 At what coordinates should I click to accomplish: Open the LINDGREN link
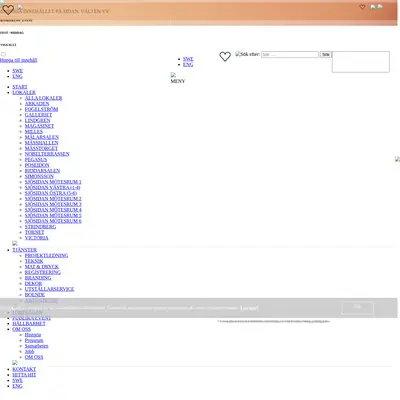(x=37, y=120)
